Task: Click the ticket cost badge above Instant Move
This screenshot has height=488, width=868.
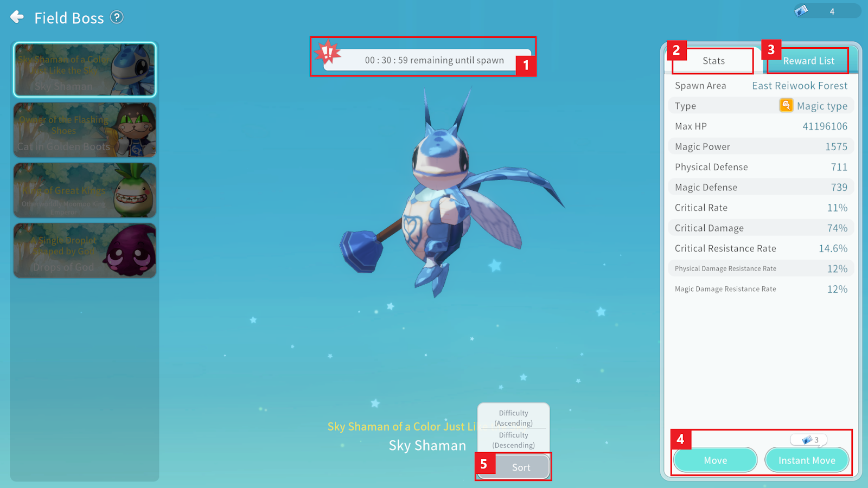Action: pyautogui.click(x=808, y=440)
